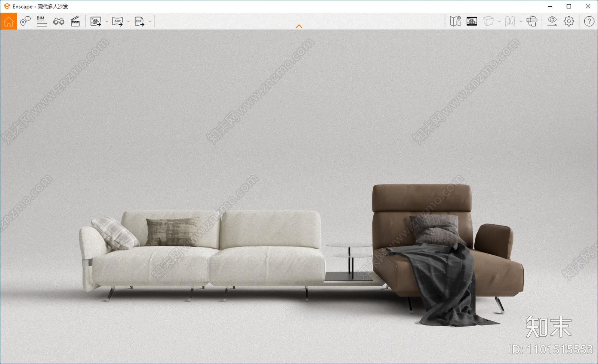Click the orange Home icon
598x364 pixels.
point(9,21)
